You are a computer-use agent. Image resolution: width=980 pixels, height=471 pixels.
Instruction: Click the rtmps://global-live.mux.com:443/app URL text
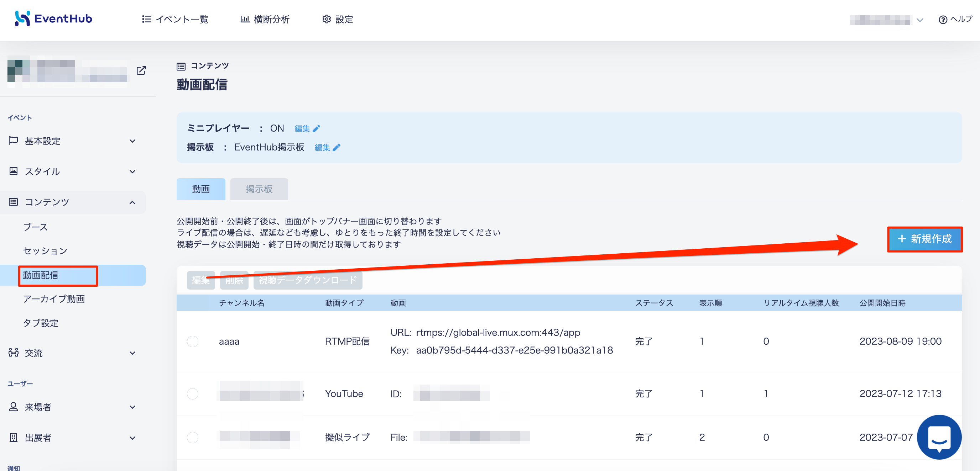click(498, 333)
